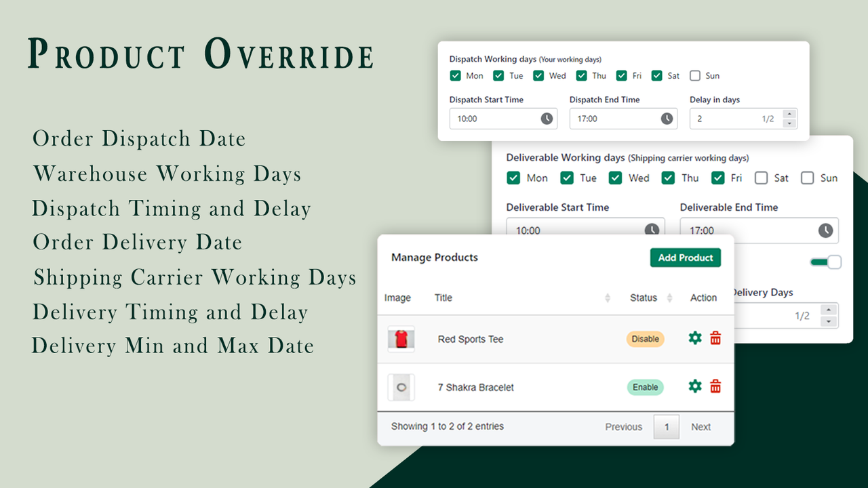
Task: Open the clock picker for Deliverable End Time
Action: click(826, 230)
